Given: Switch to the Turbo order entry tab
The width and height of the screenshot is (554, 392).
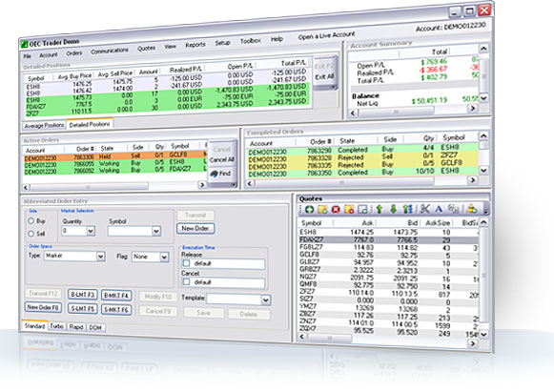Looking at the screenshot, I should (x=56, y=326).
